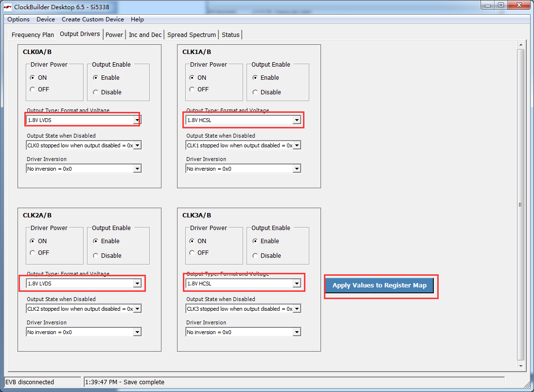Open the Options menu
The image size is (534, 392).
point(18,19)
